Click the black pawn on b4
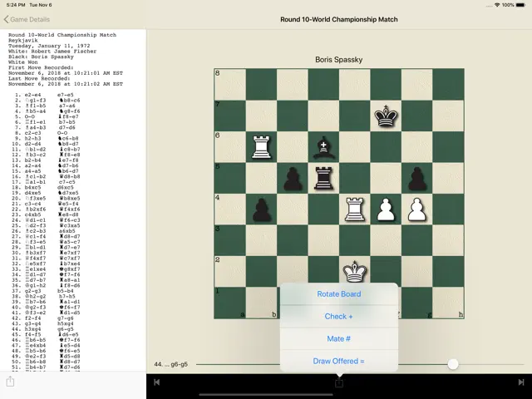 [x=261, y=209]
